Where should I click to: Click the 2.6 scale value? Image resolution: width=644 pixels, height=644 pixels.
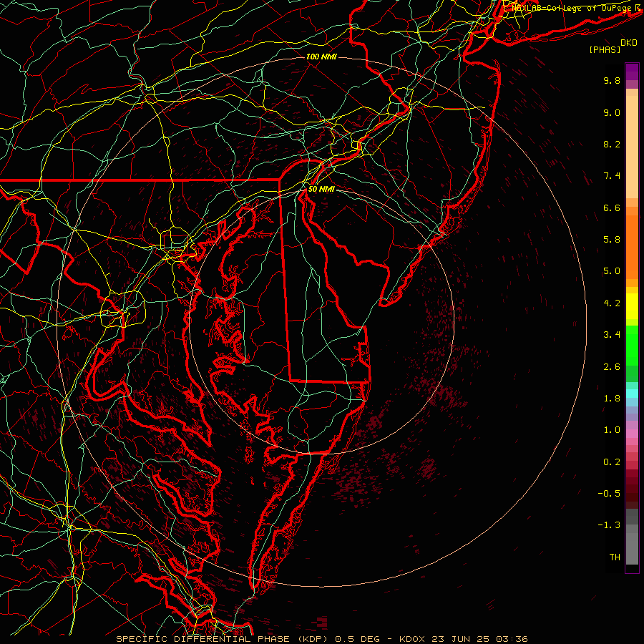coord(612,367)
